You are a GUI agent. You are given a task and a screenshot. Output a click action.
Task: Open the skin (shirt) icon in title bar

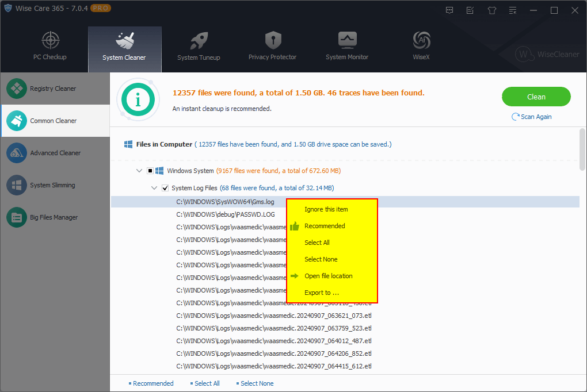(x=492, y=10)
